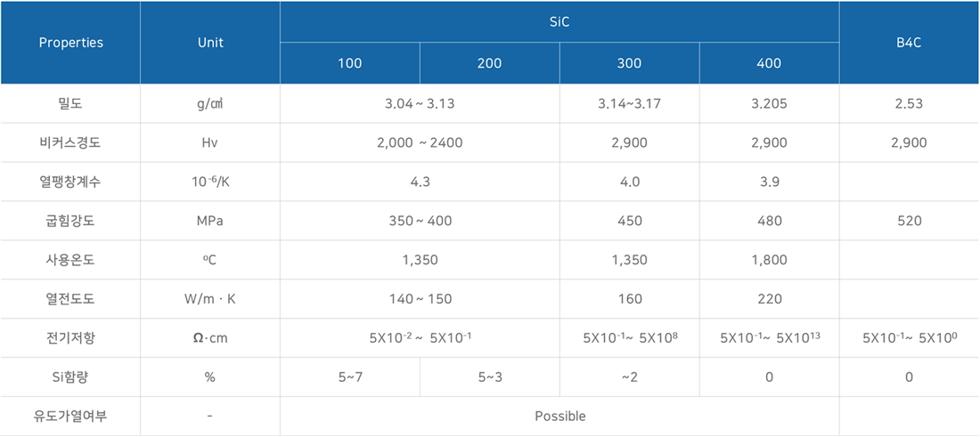The height and width of the screenshot is (437, 980).
Task: Select the 200 grade sub-header
Action: point(489,64)
